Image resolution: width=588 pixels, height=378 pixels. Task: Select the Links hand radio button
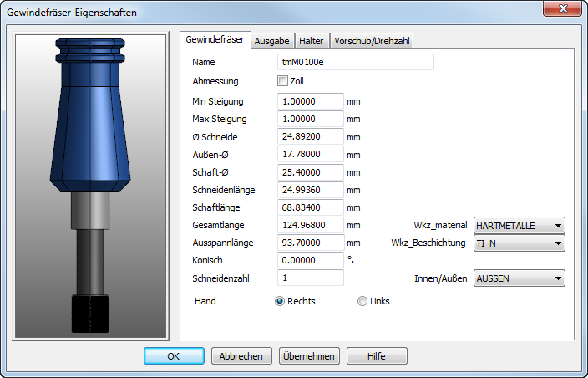coord(362,301)
